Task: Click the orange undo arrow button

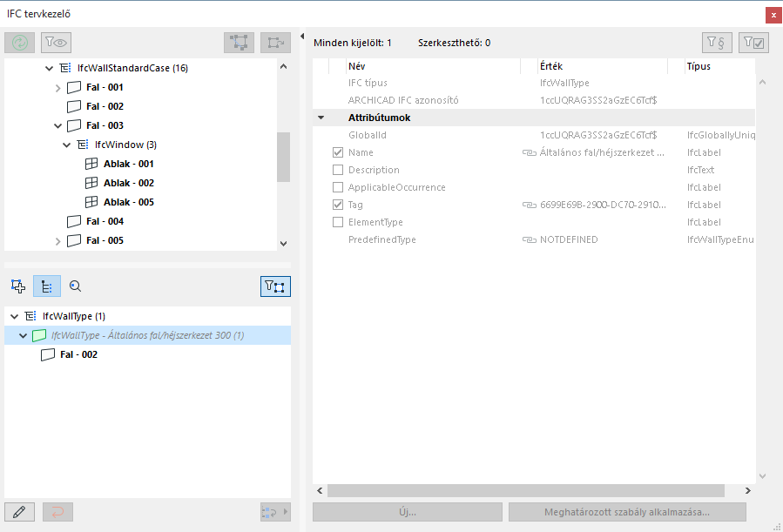Action: coord(58,512)
